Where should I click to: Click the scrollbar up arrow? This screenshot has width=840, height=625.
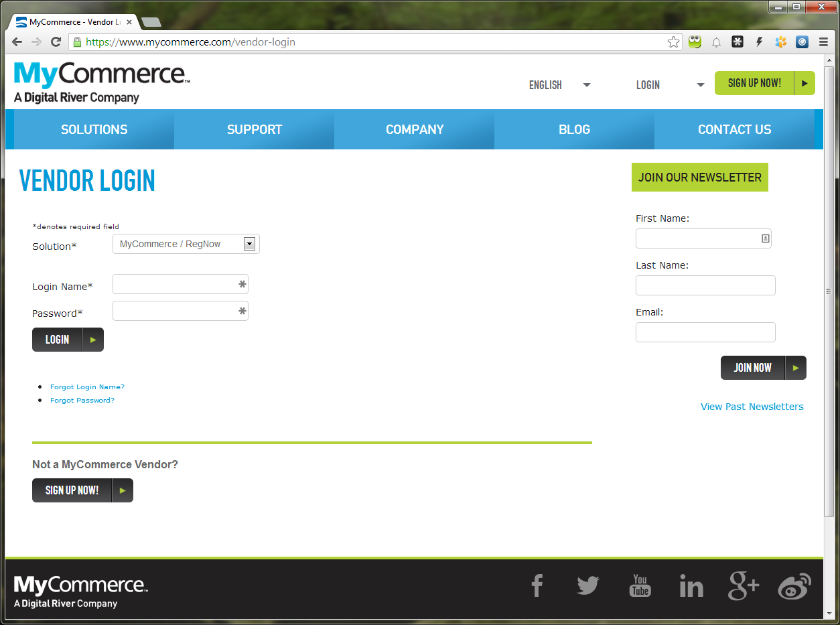tap(829, 60)
